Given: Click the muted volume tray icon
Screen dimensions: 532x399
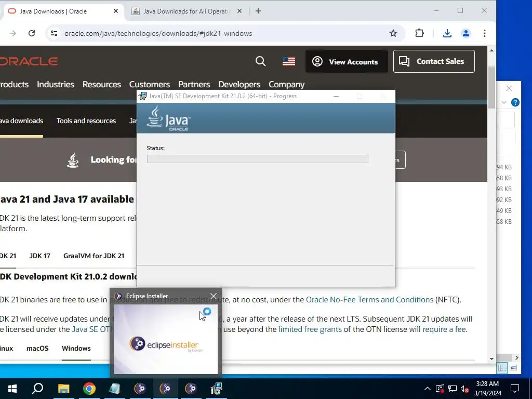Looking at the screenshot, I should tap(465, 389).
